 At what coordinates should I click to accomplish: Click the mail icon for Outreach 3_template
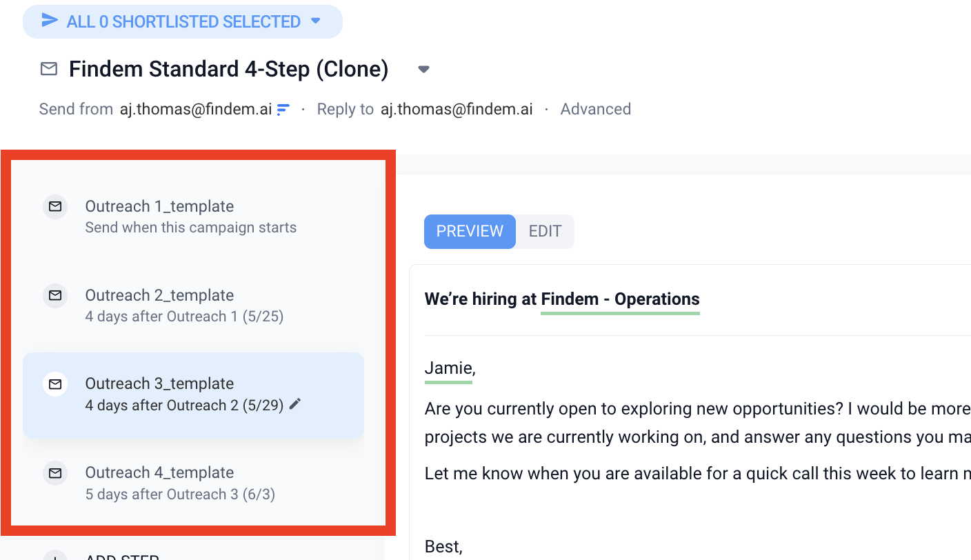(55, 383)
